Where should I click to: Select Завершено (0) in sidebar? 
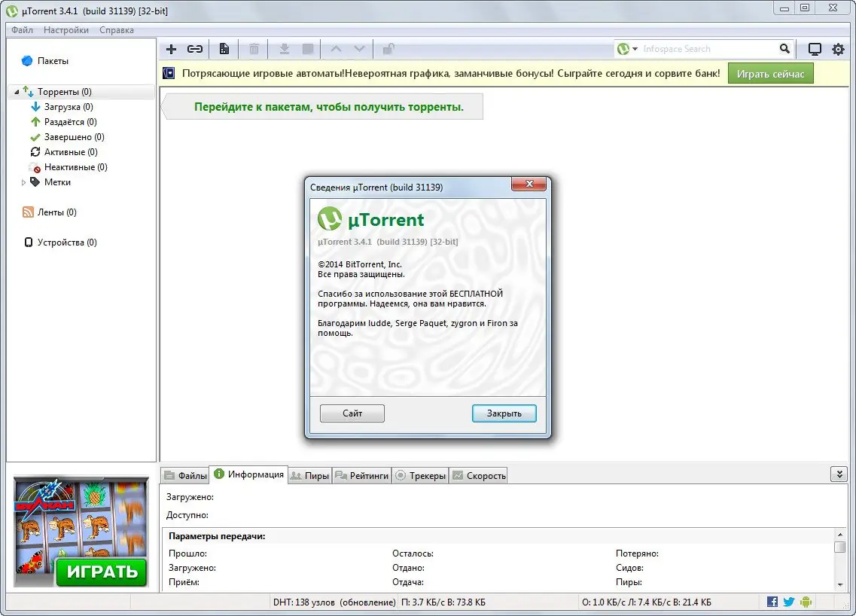coord(74,136)
